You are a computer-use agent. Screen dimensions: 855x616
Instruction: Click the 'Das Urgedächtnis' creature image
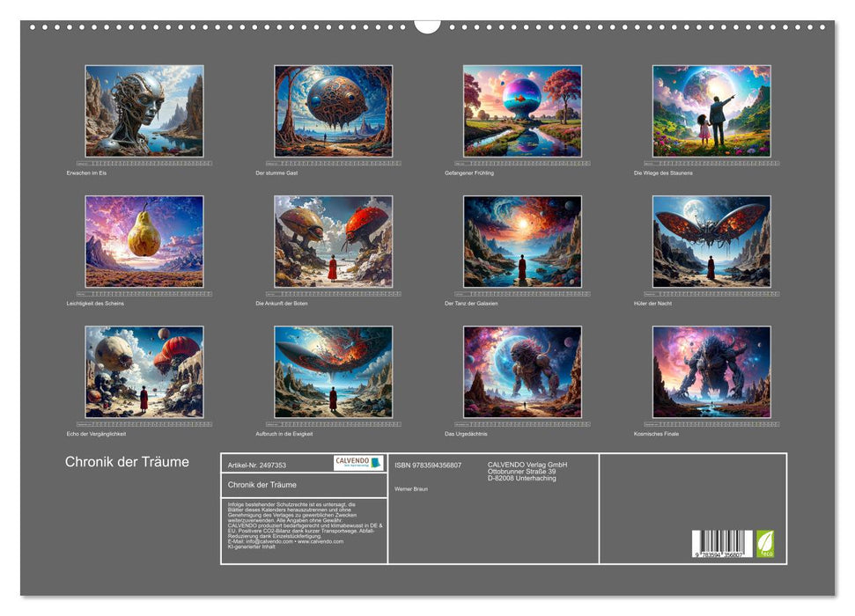pos(522,371)
